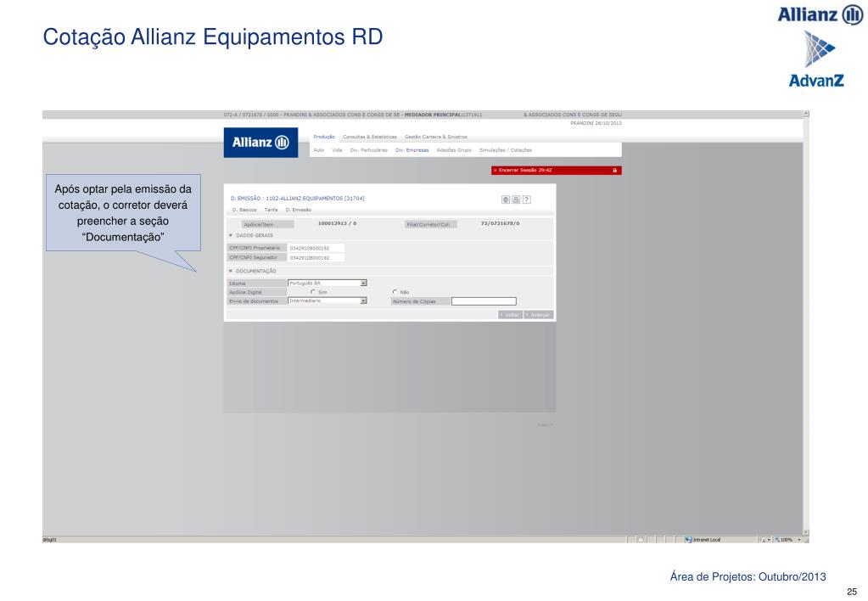This screenshot has width=868, height=601.
Task: Click the Avançar button
Action: tap(539, 315)
